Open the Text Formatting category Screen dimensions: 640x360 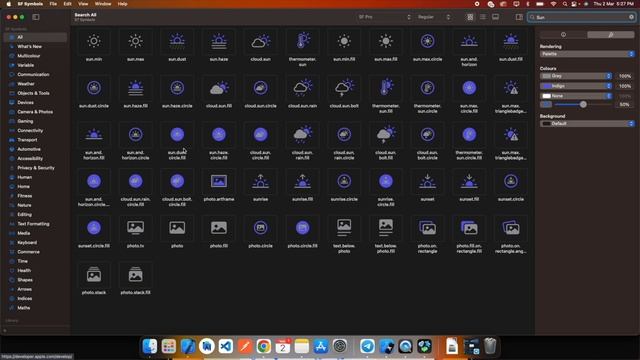(35, 224)
